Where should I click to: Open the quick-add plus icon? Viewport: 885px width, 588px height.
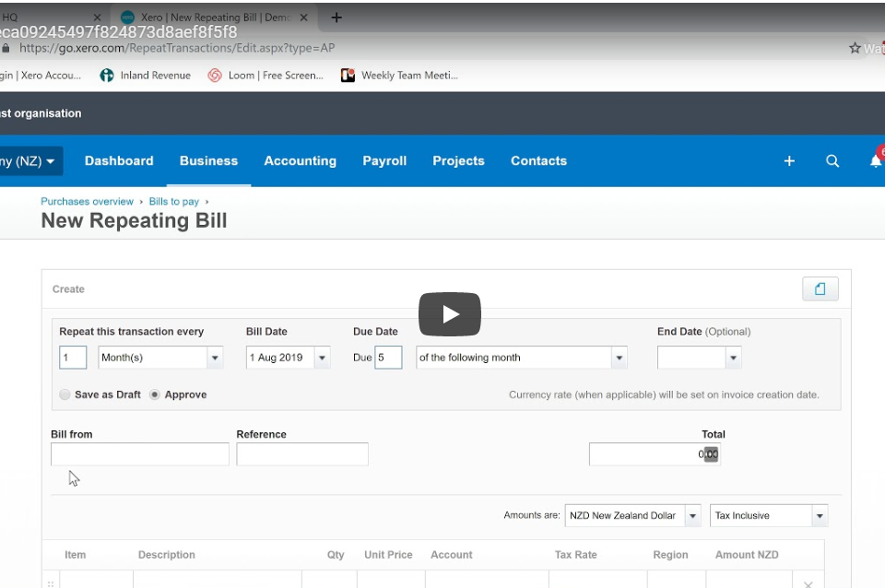coord(789,160)
